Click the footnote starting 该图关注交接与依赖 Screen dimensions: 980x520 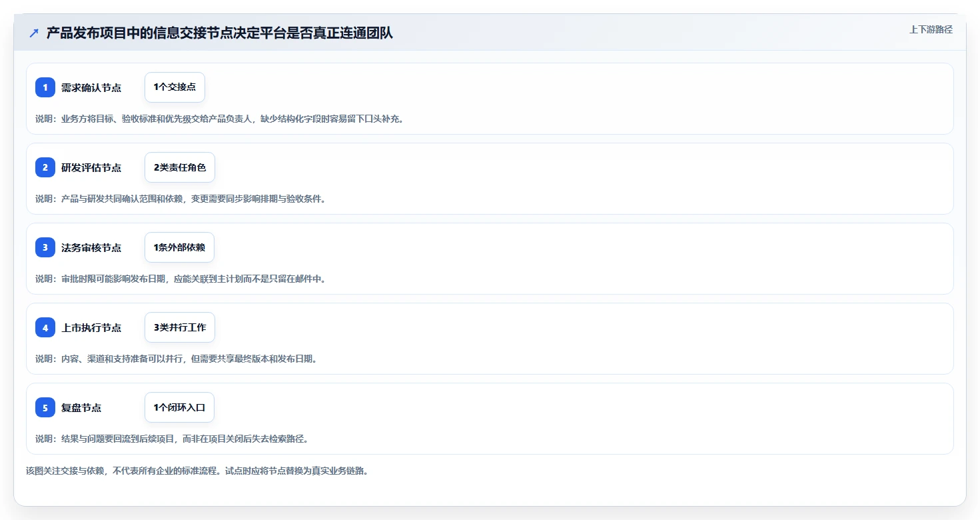click(197, 471)
